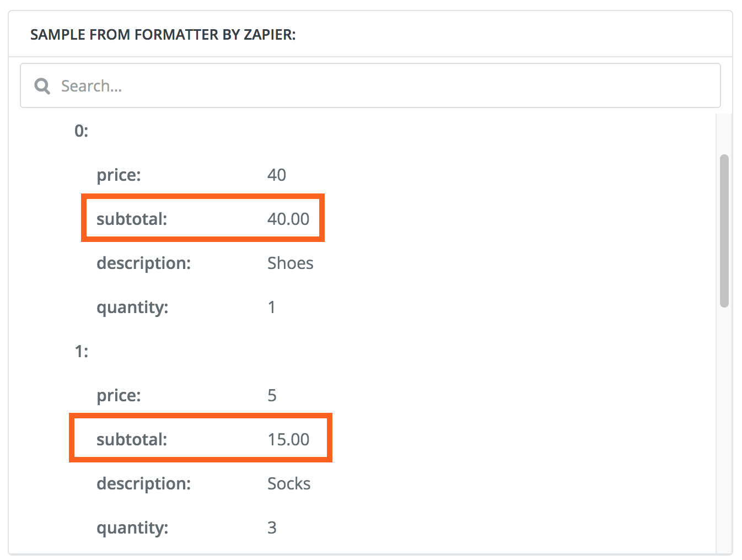The height and width of the screenshot is (560, 742).
Task: Click second item price value 5
Action: tap(272, 395)
